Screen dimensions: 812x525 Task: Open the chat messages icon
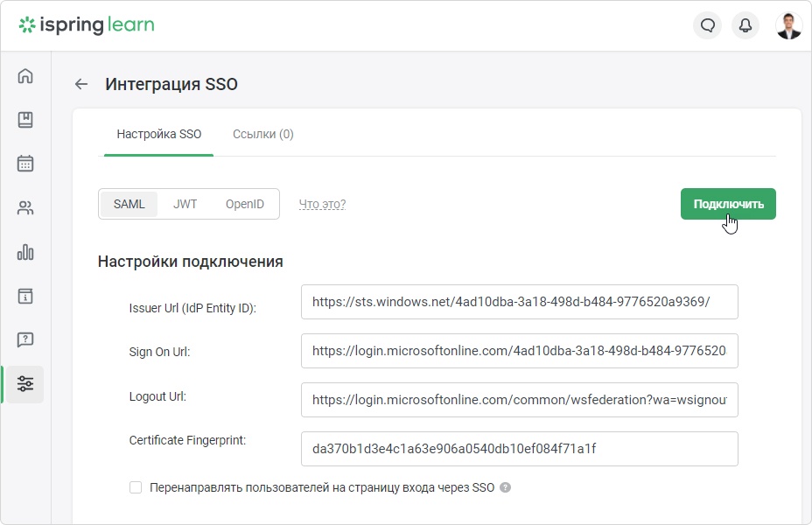tap(707, 24)
